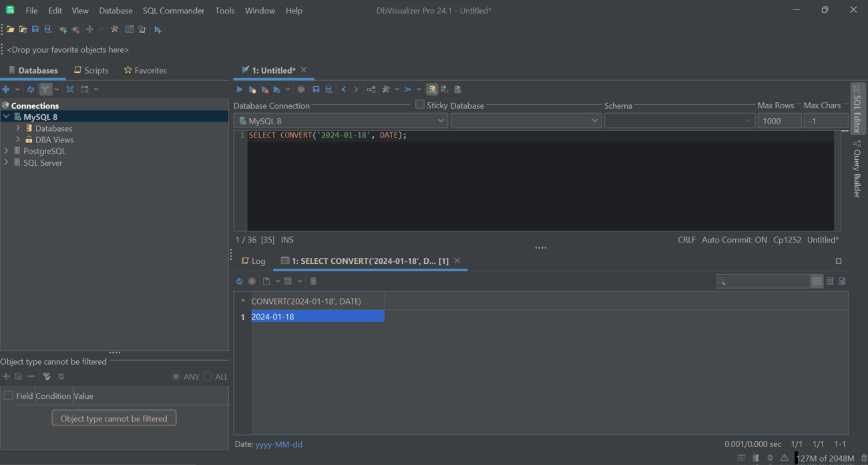Click the Object type cannot be filtered button
Screen dimensions: 868x465
coord(114,418)
